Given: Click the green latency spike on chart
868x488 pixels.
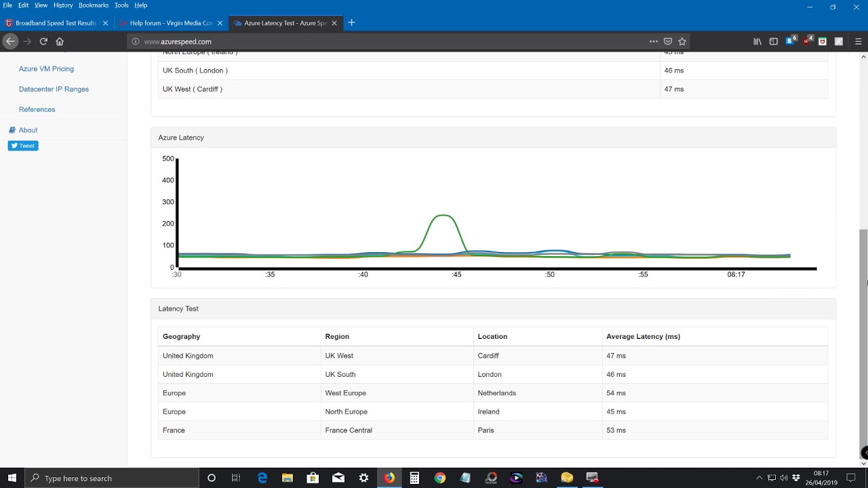Looking at the screenshot, I should (443, 217).
